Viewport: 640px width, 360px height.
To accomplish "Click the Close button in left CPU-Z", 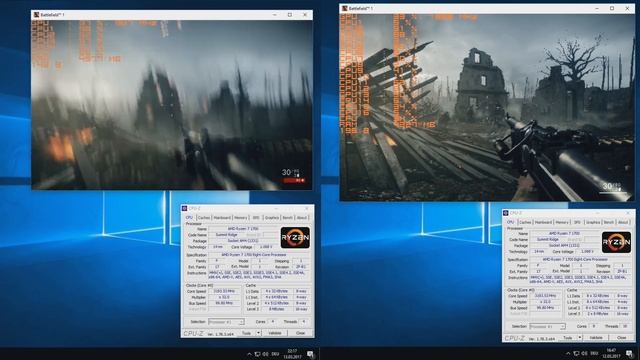I will pyautogui.click(x=300, y=333).
